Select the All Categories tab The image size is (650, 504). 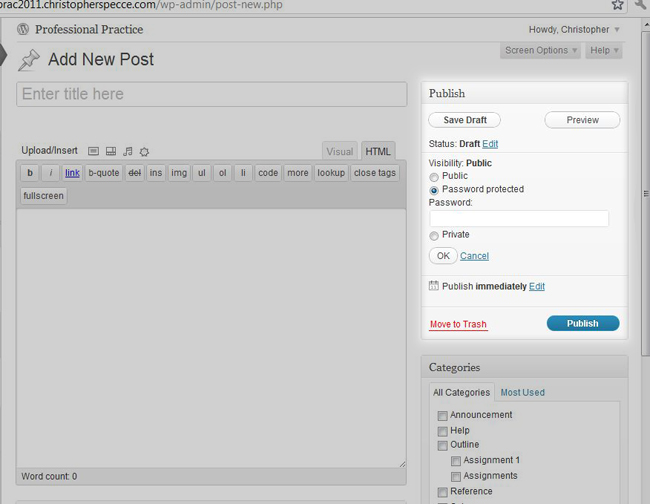coord(461,392)
